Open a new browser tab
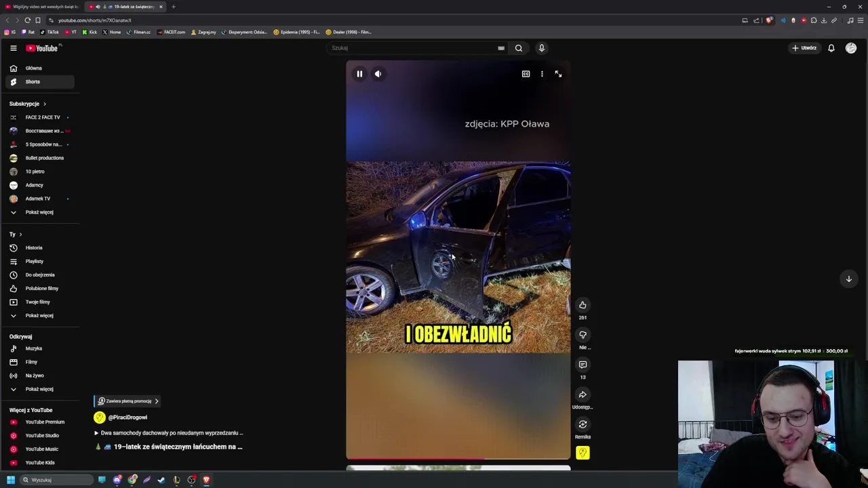This screenshot has width=868, height=488. [x=174, y=7]
